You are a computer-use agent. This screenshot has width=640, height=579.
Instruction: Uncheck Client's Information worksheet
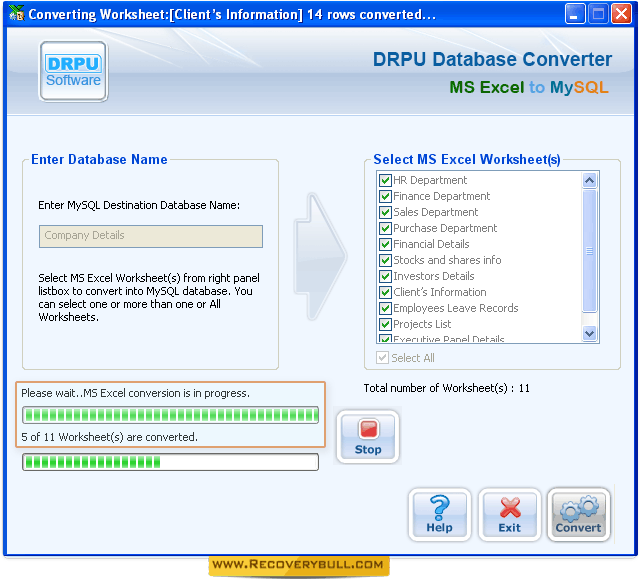coord(385,292)
